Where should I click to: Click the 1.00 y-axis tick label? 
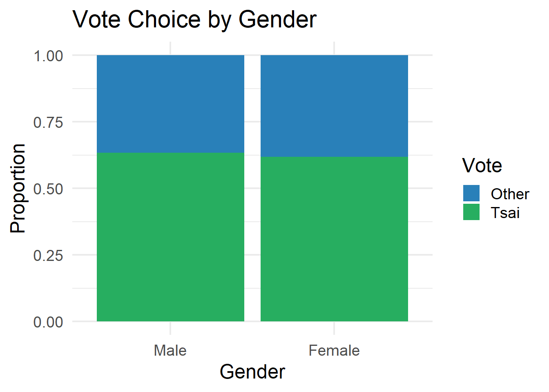point(48,56)
